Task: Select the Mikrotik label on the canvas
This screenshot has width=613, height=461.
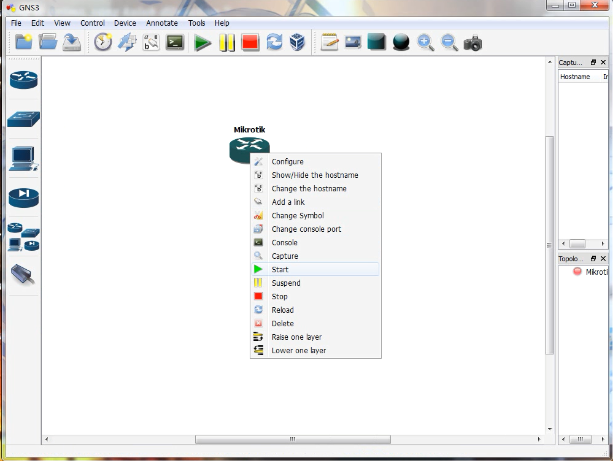Action: point(249,129)
